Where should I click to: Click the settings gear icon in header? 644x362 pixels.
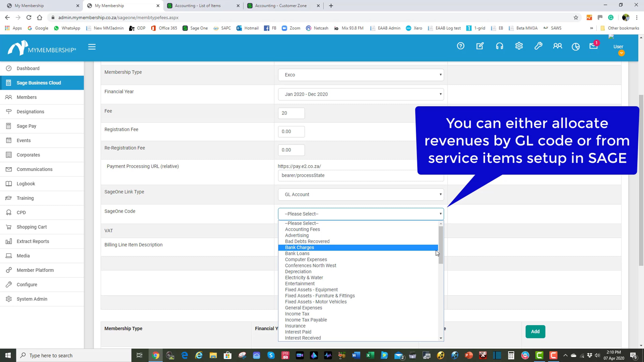click(x=519, y=46)
